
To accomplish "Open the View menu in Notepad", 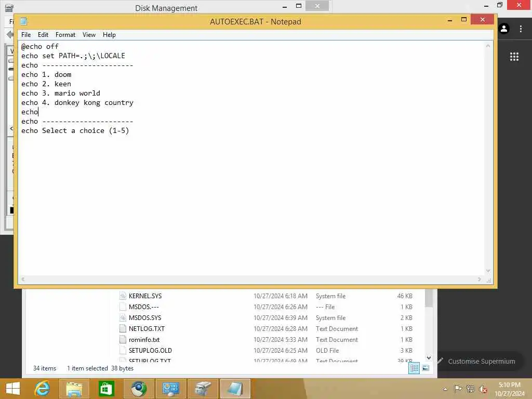I will tap(89, 35).
